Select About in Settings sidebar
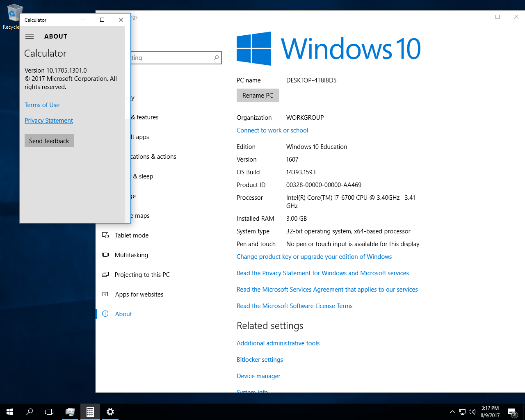Viewport: 525px width, 420px height. [x=158, y=314]
